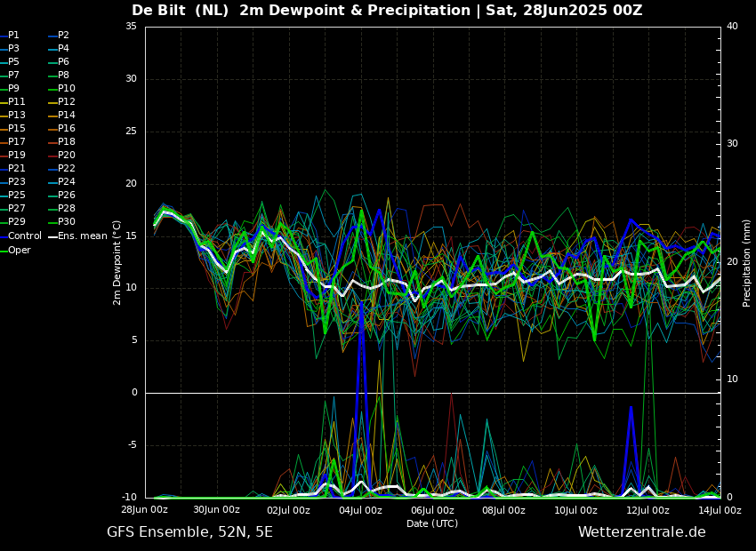Click P13 in the legend
The width and height of the screenshot is (756, 551).
click(12, 116)
